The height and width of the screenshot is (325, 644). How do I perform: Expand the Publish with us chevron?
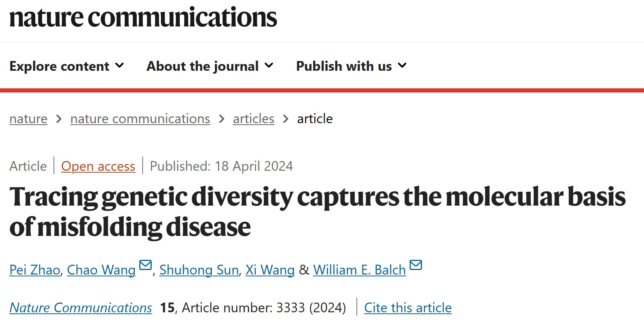402,66
